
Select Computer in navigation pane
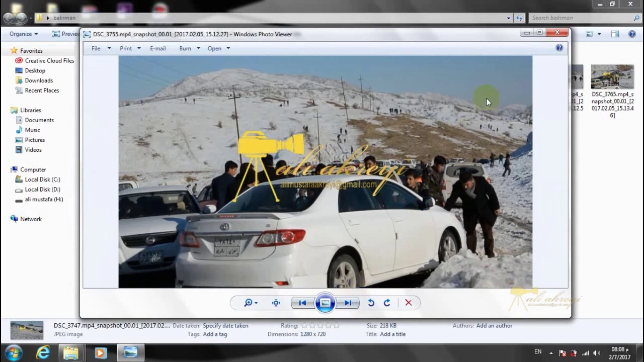click(x=33, y=169)
